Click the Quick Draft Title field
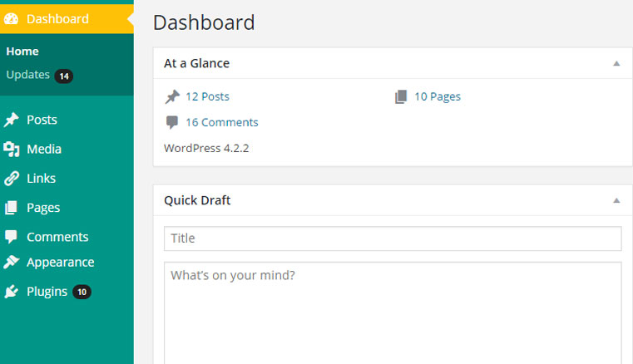 pyautogui.click(x=393, y=239)
